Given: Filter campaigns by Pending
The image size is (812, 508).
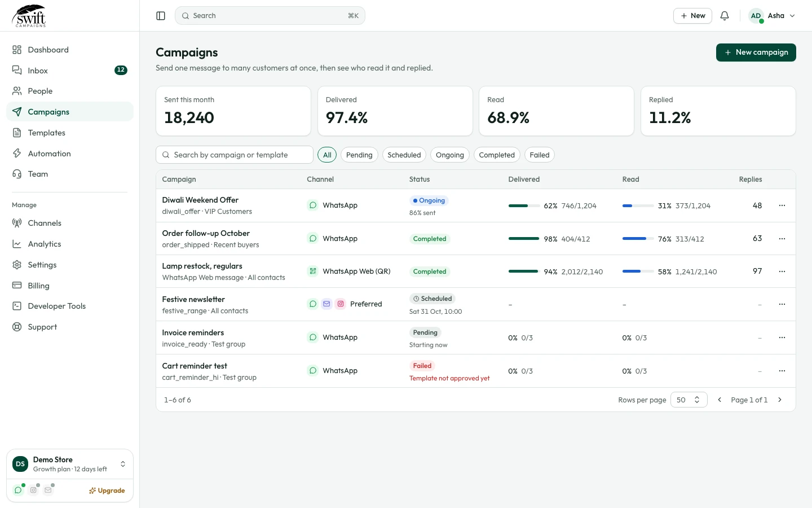Looking at the screenshot, I should (359, 155).
